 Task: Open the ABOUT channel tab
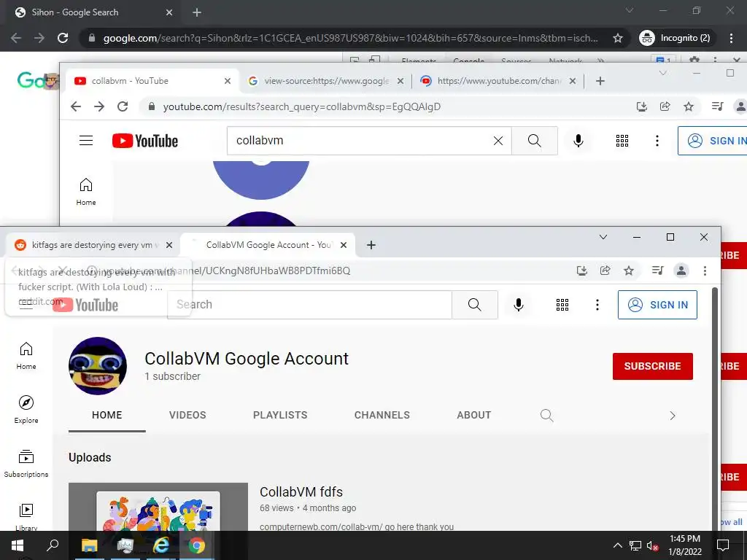[x=474, y=415]
